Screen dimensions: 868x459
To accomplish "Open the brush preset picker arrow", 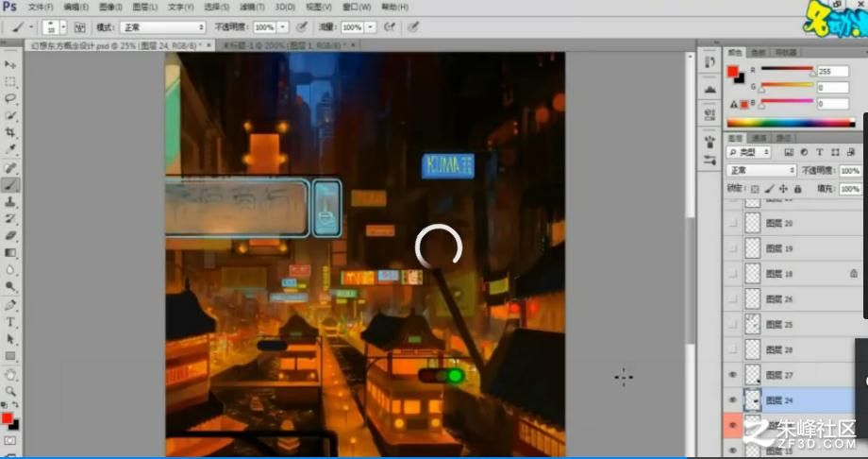I will pyautogui.click(x=63, y=27).
